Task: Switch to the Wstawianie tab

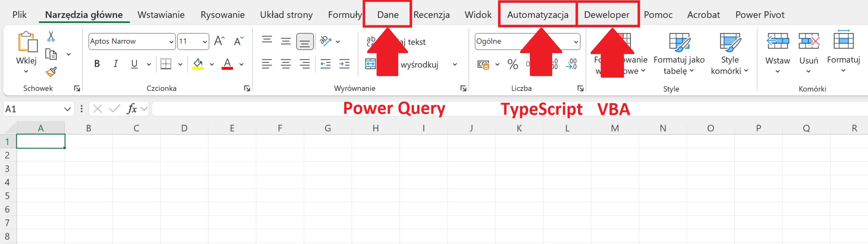Action: [x=161, y=15]
